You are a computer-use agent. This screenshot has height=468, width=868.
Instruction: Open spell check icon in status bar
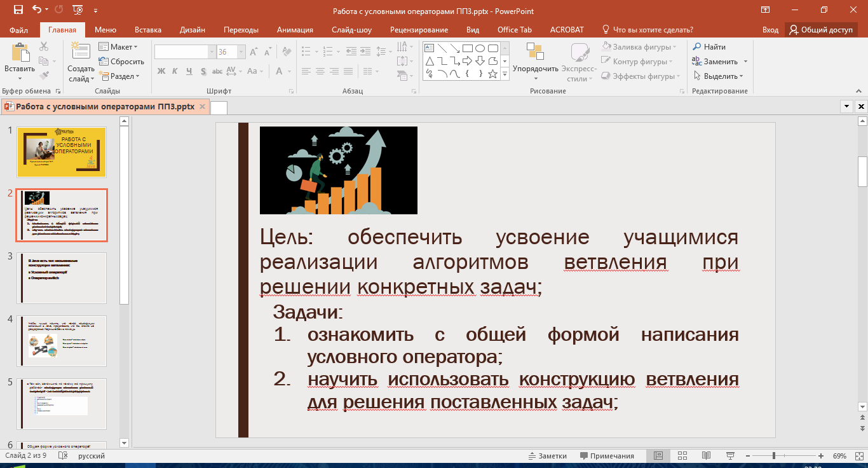coord(62,456)
